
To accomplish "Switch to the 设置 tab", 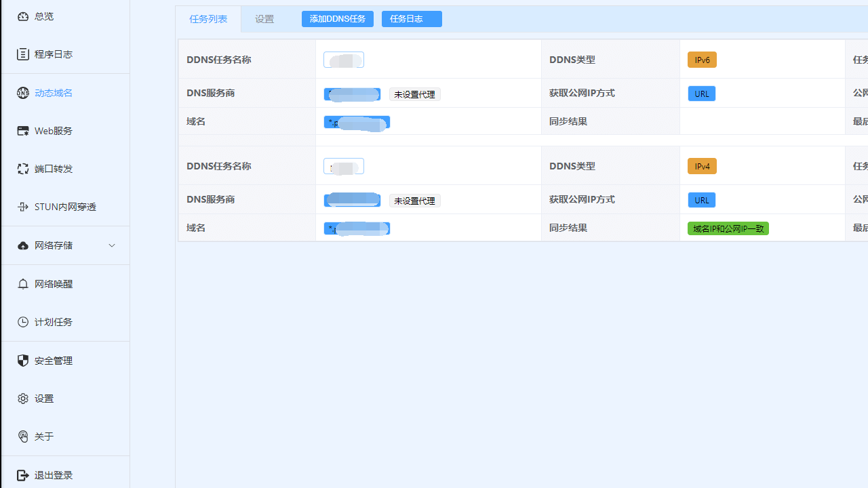I will pyautogui.click(x=264, y=19).
